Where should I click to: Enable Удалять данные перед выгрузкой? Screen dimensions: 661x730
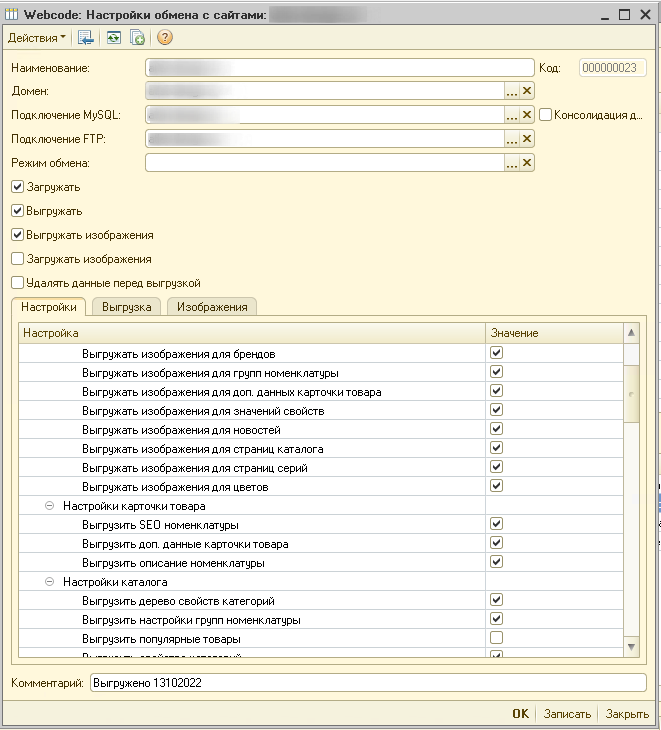tap(17, 283)
